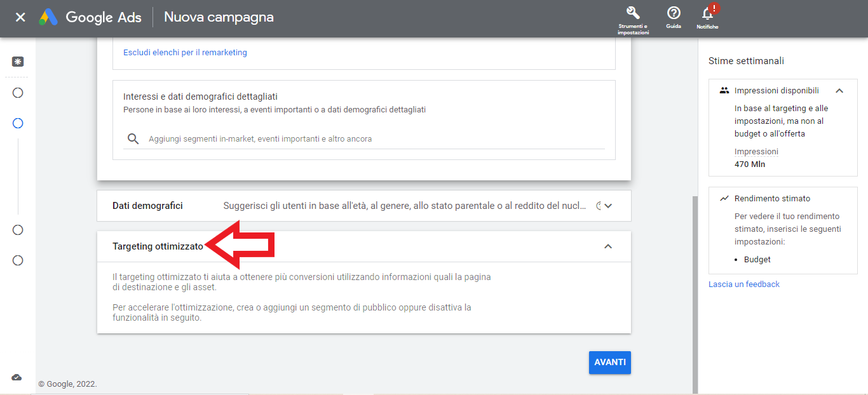
Task: Expand the Dati demografici section chevron
Action: point(608,206)
